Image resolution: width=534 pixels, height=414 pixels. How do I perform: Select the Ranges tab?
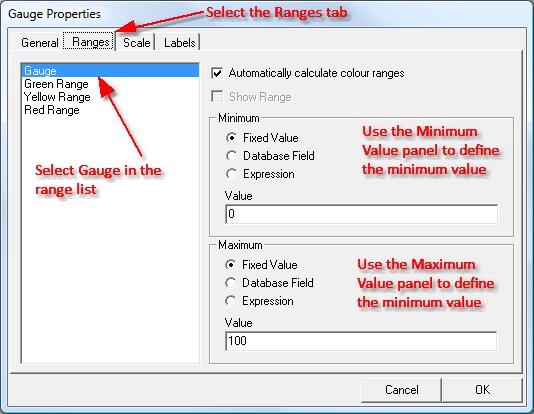pos(90,42)
